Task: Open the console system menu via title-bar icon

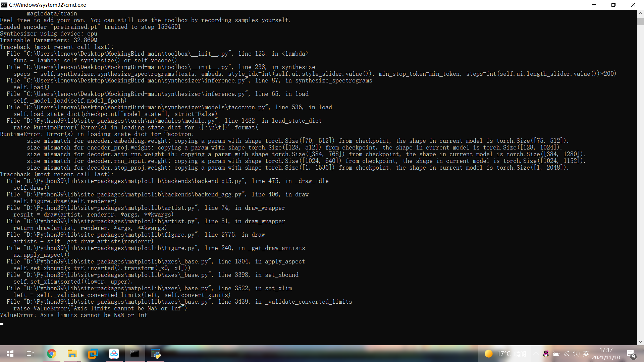Action: click(x=4, y=5)
